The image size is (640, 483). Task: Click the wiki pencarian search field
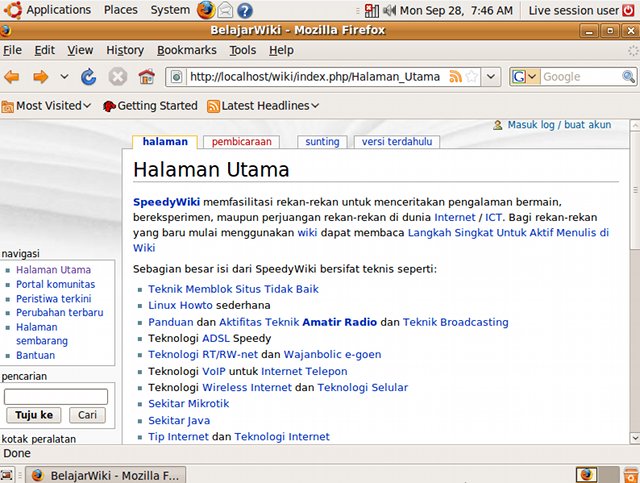[x=56, y=396]
